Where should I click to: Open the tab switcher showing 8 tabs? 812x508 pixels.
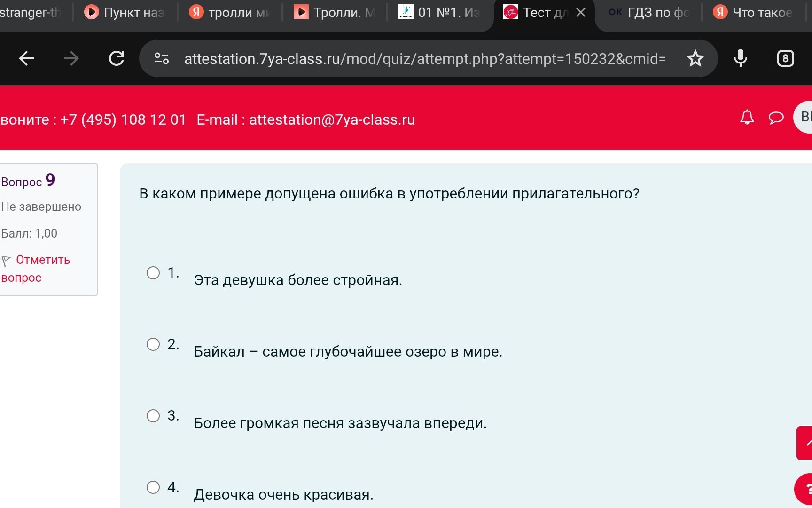(x=785, y=58)
